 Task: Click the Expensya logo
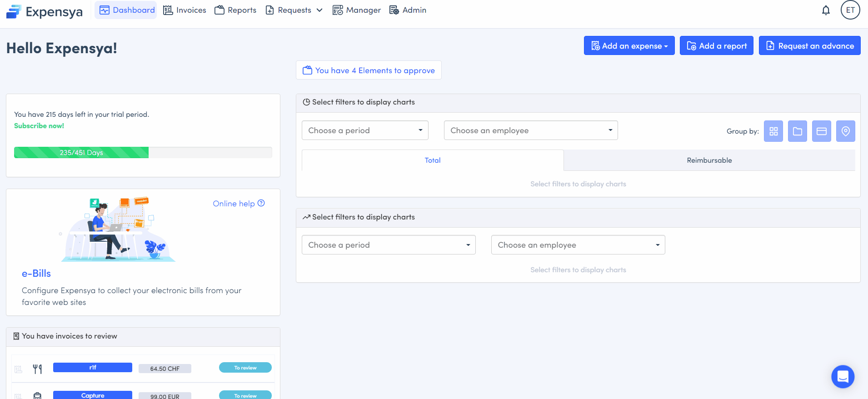(45, 11)
